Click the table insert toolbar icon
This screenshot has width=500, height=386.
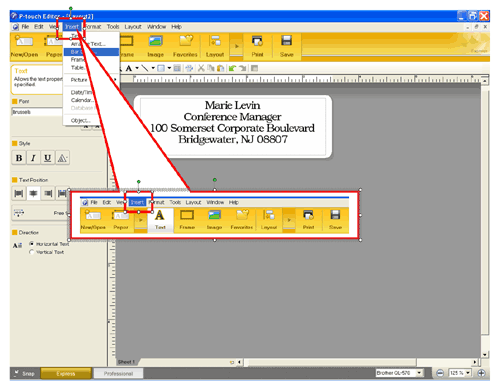click(177, 69)
